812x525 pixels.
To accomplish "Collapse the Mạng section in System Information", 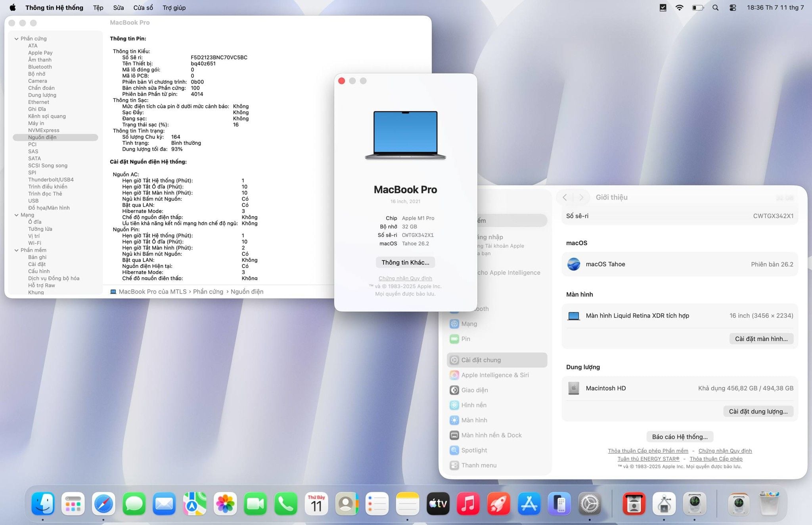I will [x=16, y=215].
